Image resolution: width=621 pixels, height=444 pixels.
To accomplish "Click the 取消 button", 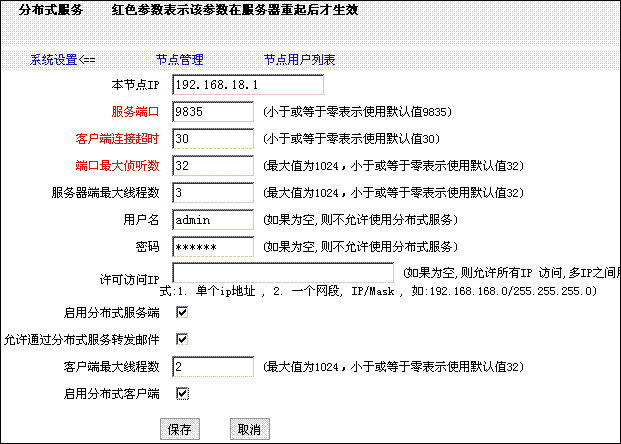I will (x=248, y=429).
